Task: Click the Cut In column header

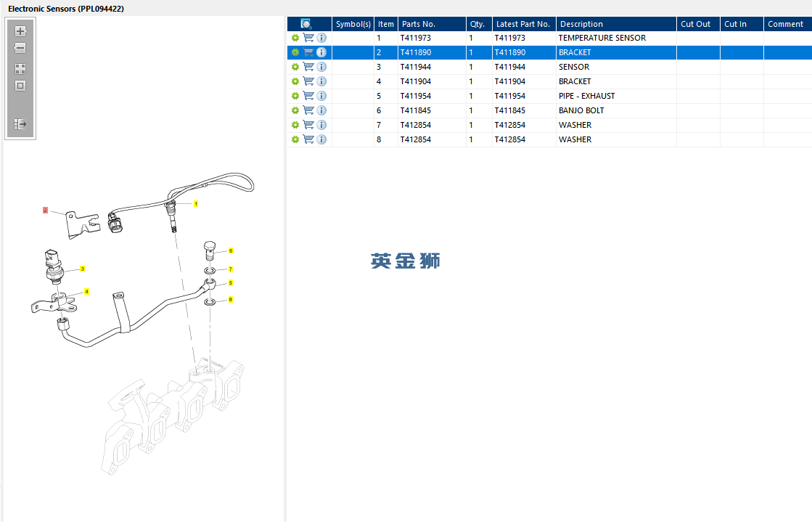Action: click(742, 24)
